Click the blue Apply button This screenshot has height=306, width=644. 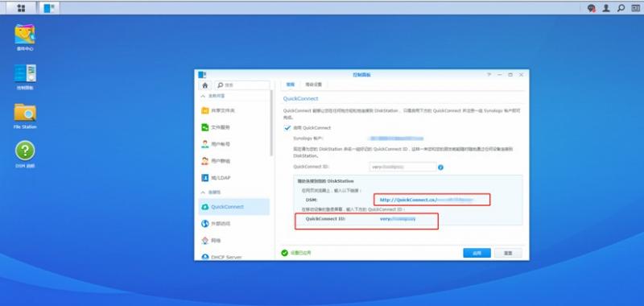tap(477, 253)
